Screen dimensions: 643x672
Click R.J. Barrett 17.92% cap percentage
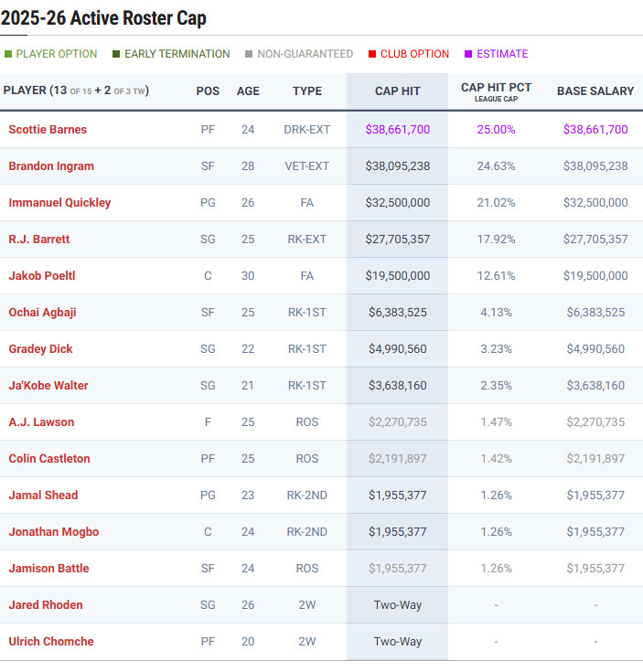(496, 240)
